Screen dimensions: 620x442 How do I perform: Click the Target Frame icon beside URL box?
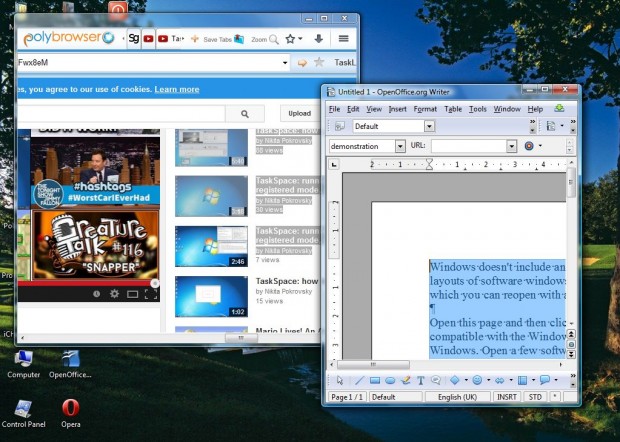coord(529,146)
